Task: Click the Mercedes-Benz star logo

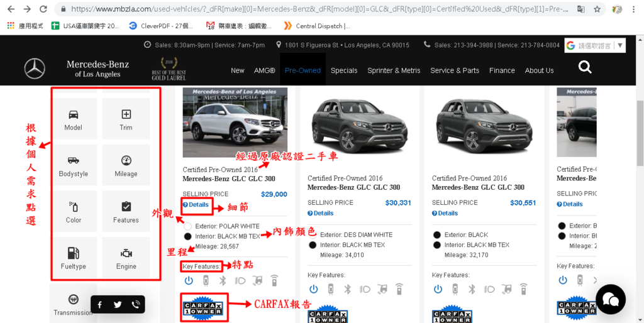Action: [x=35, y=68]
